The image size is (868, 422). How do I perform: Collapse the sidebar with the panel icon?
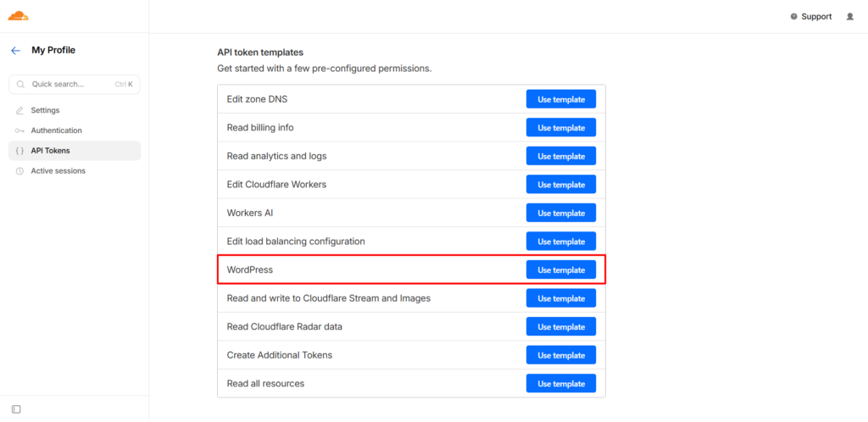point(16,409)
